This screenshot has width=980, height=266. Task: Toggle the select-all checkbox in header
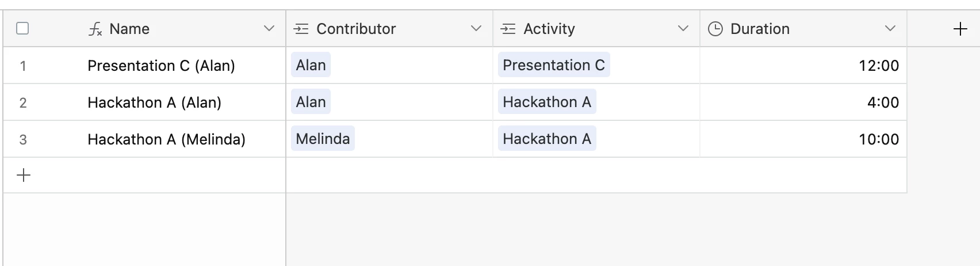coord(22,28)
